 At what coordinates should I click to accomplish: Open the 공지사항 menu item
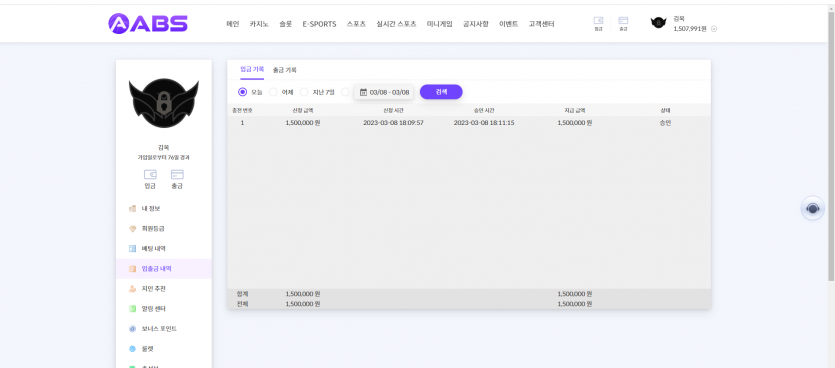coord(476,24)
